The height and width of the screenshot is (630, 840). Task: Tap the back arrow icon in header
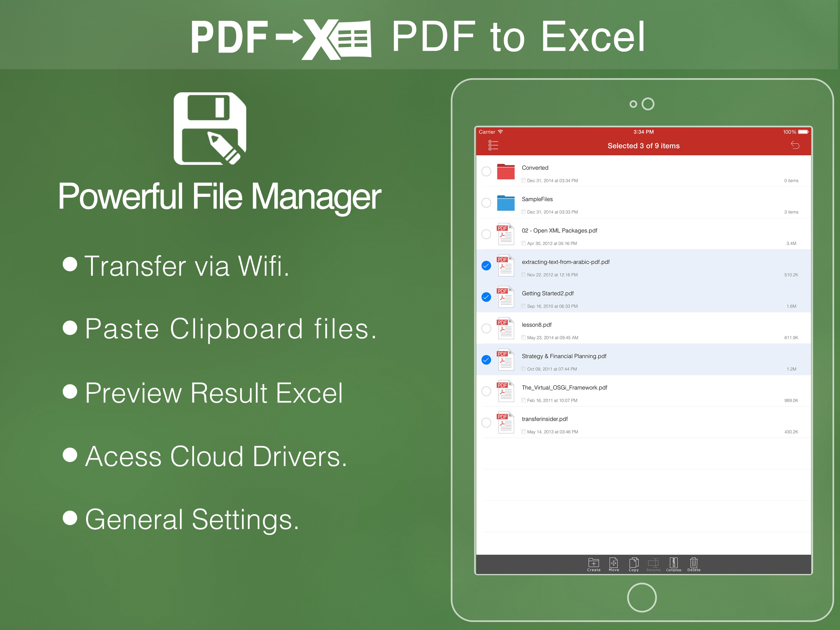pos(795,145)
